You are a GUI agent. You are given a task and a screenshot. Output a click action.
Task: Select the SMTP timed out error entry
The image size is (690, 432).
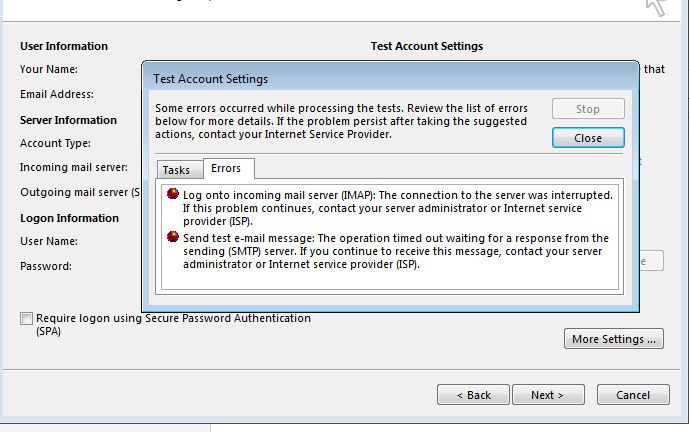(x=395, y=251)
